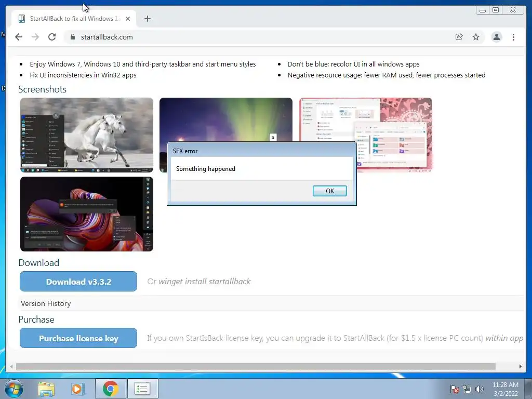Image resolution: width=532 pixels, height=399 pixels.
Task: Close the StartAllBack tab
Action: [x=128, y=19]
